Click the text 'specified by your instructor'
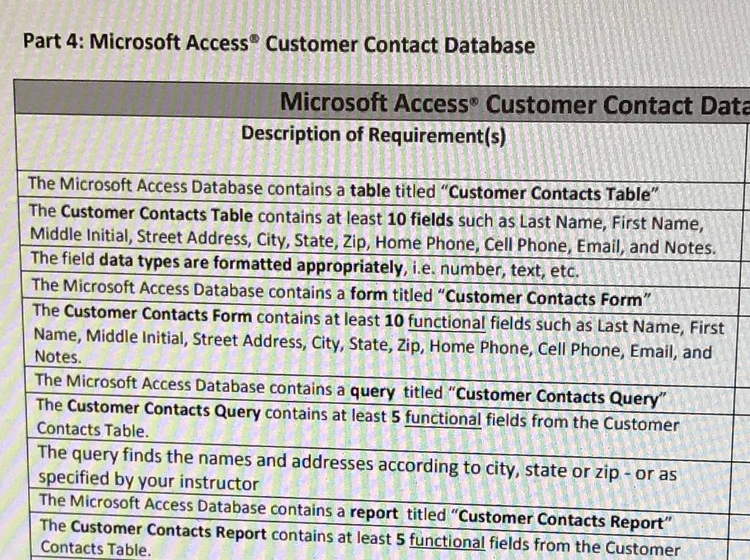 148,481
